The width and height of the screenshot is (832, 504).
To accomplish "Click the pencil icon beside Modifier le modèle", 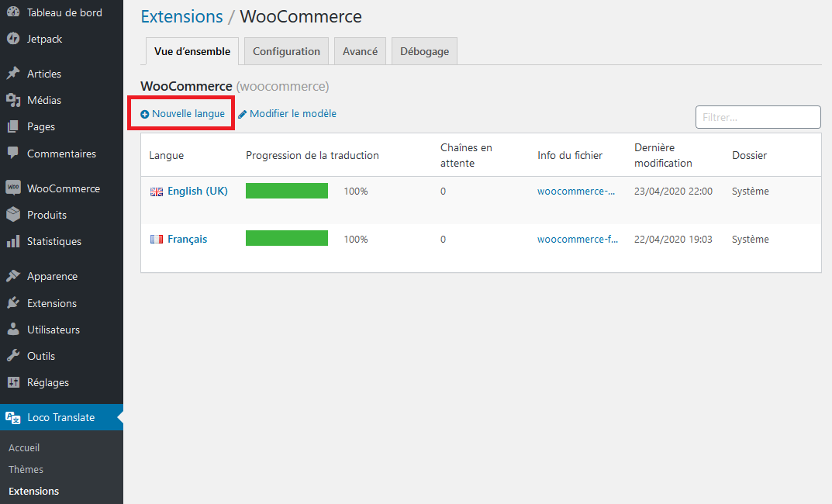I will 244,113.
